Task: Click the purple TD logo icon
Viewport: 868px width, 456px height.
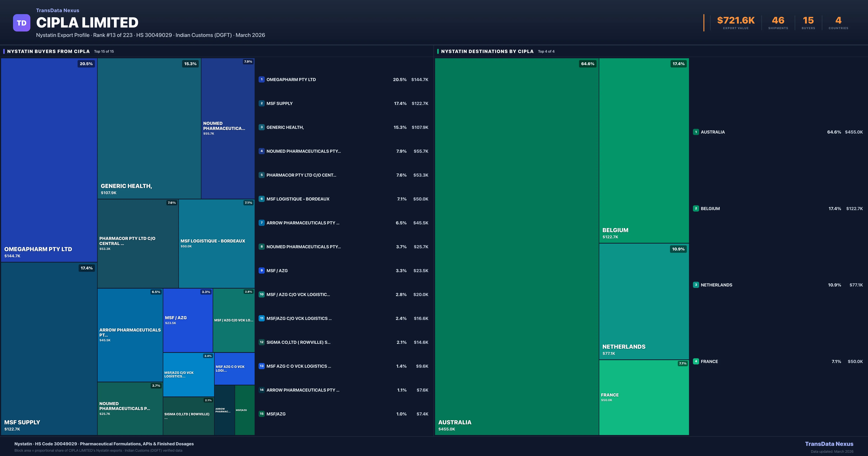Action: (x=22, y=23)
